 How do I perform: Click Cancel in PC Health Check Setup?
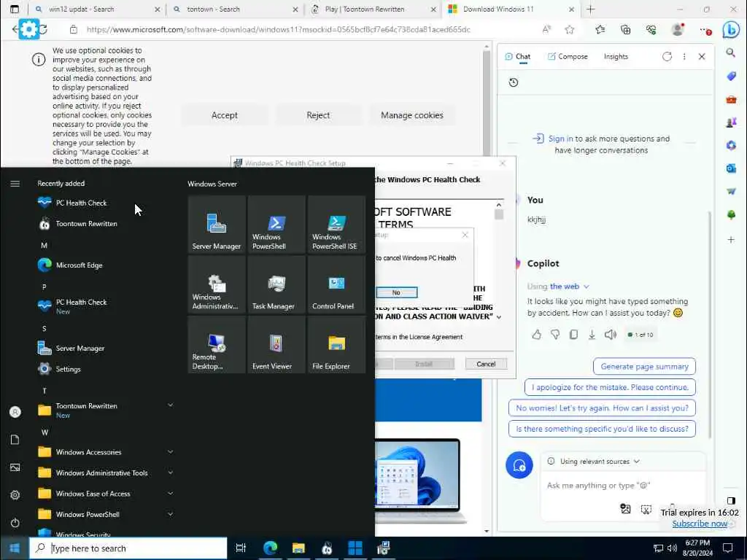click(x=486, y=364)
